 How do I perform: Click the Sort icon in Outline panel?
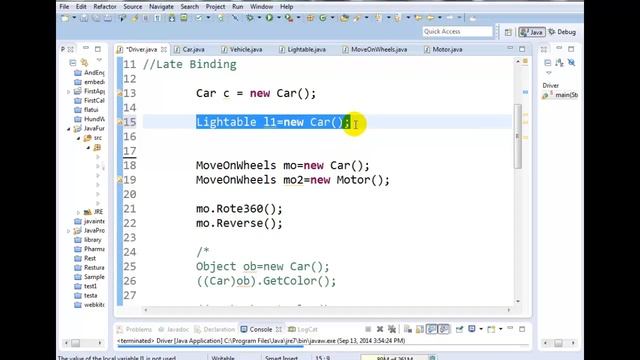click(559, 62)
